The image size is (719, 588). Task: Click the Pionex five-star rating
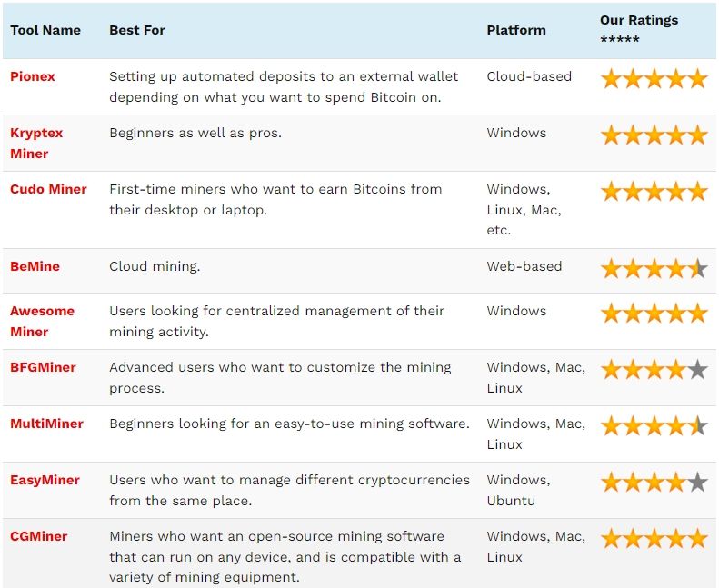point(654,78)
